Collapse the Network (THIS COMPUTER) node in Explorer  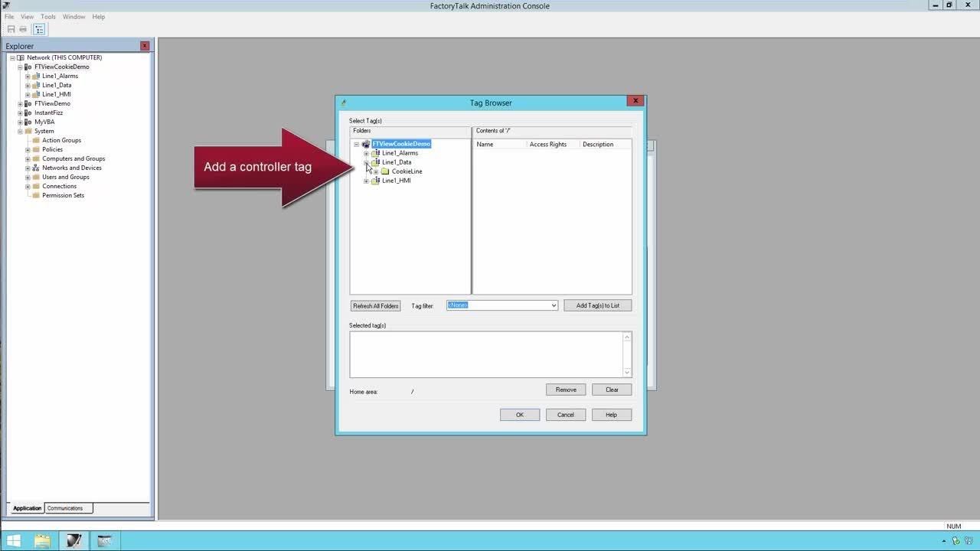(12, 57)
